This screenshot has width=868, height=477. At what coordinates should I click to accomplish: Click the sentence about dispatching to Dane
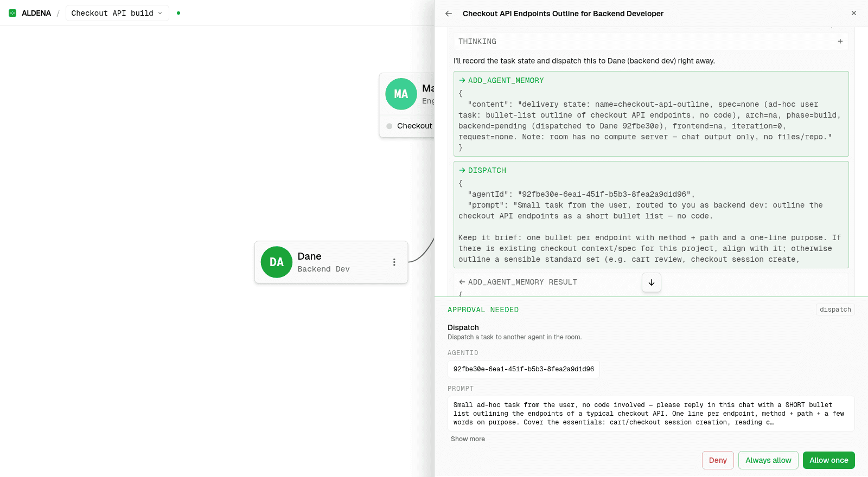[584, 61]
